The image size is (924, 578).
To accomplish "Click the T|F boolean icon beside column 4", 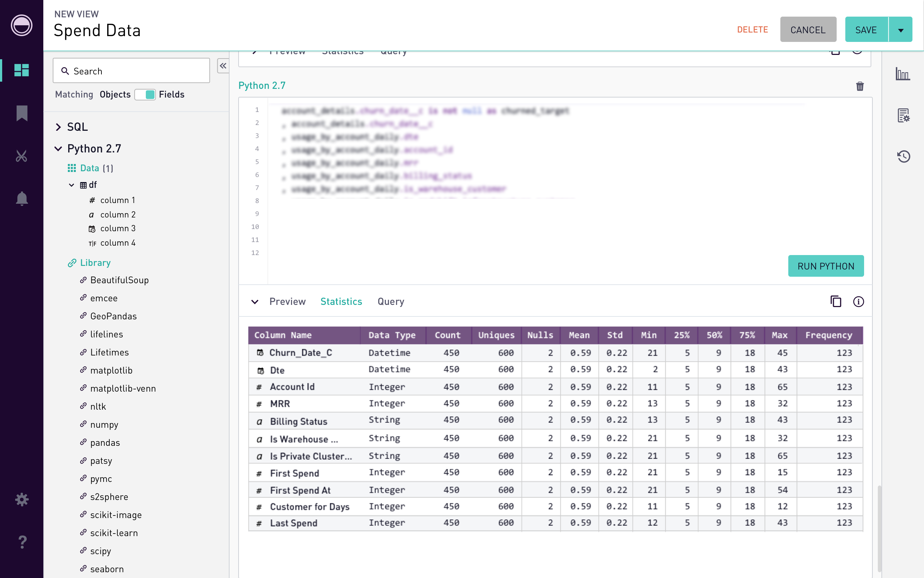I will [x=92, y=243].
